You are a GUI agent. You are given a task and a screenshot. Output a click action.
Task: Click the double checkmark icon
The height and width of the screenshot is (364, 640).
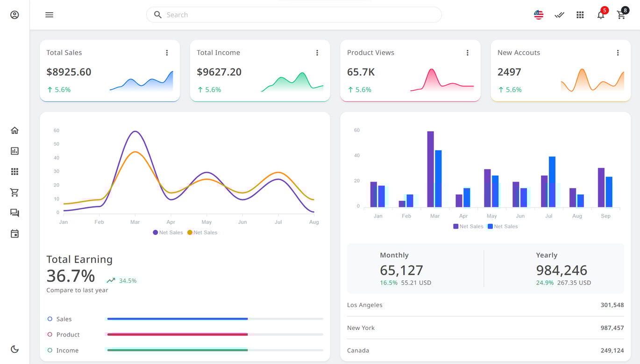tap(559, 15)
